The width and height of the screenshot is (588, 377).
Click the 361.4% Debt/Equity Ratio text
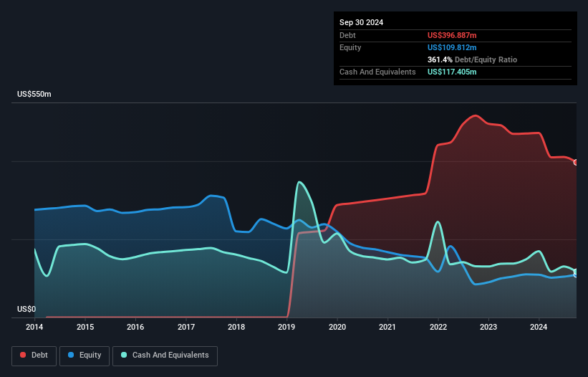click(x=472, y=59)
